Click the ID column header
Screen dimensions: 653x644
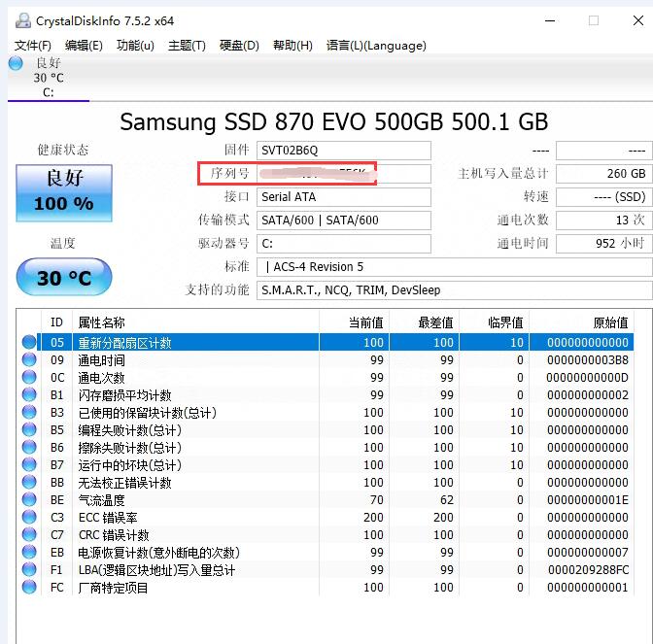click(56, 322)
